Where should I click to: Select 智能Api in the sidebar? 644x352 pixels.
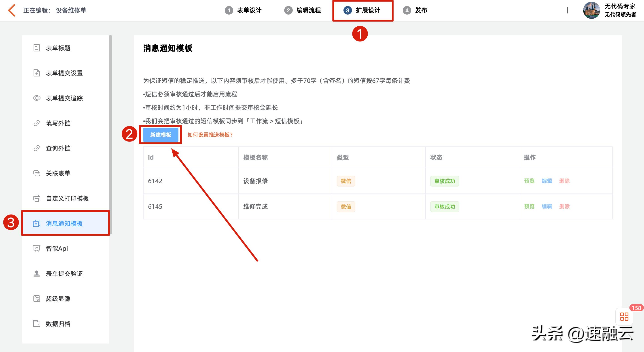click(x=56, y=248)
